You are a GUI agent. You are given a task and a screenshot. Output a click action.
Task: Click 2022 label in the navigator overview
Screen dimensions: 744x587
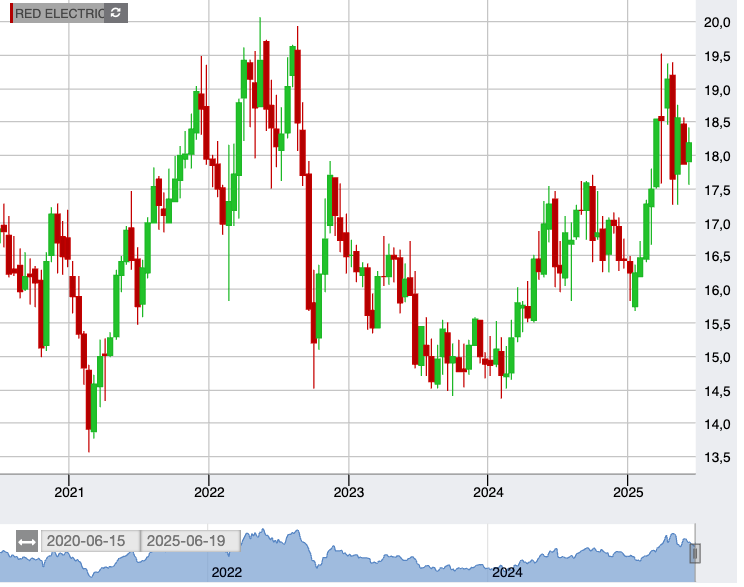click(226, 572)
